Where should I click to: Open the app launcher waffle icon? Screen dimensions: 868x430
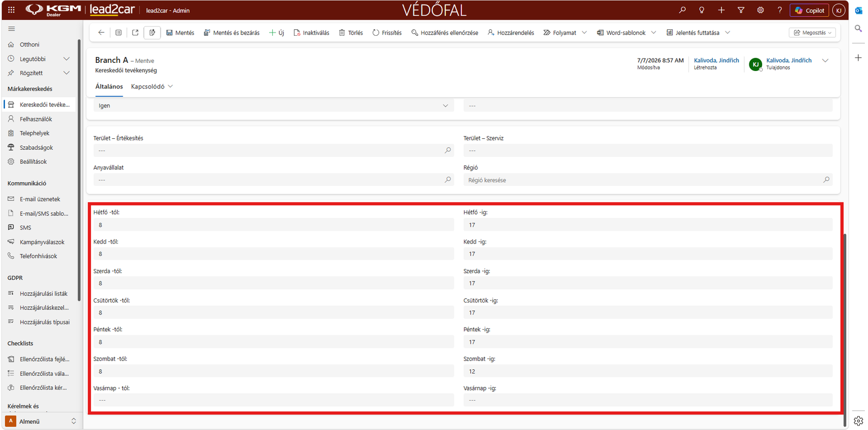pyautogui.click(x=11, y=10)
